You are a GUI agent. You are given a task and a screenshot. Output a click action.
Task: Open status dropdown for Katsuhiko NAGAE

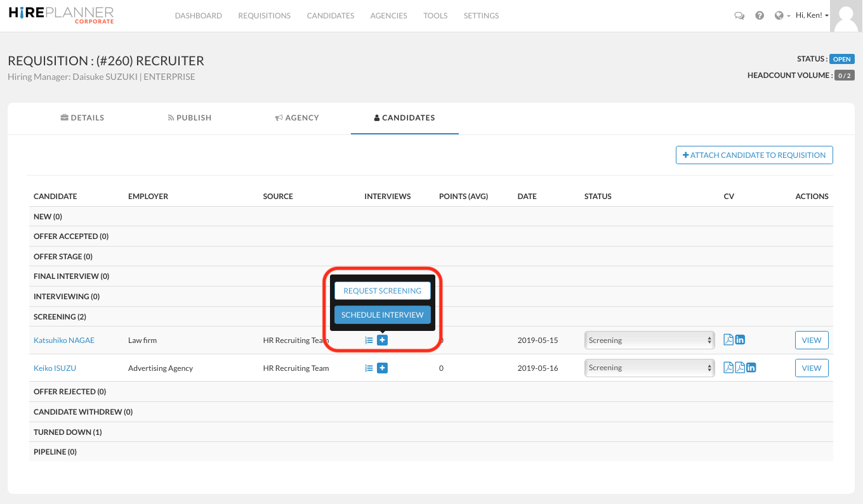click(649, 340)
